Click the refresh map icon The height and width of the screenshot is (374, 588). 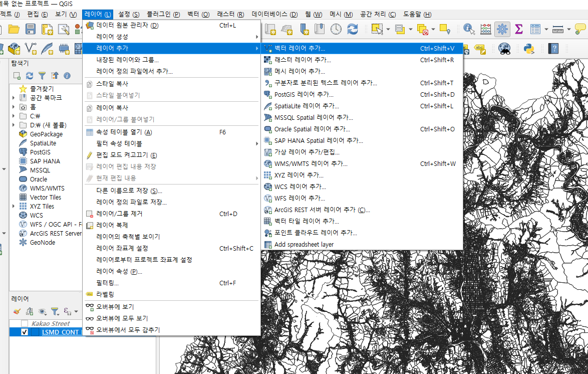tap(353, 29)
